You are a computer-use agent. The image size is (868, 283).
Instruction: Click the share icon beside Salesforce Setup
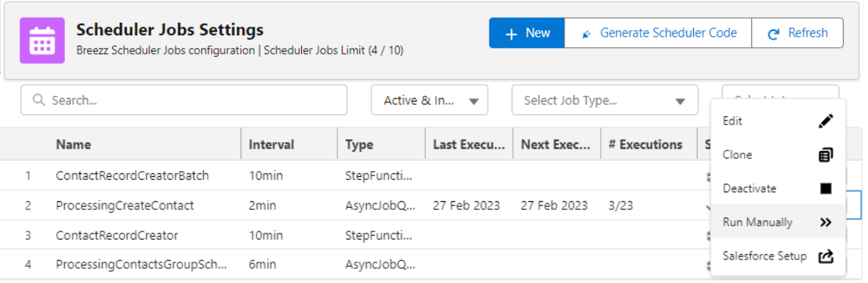click(x=825, y=256)
